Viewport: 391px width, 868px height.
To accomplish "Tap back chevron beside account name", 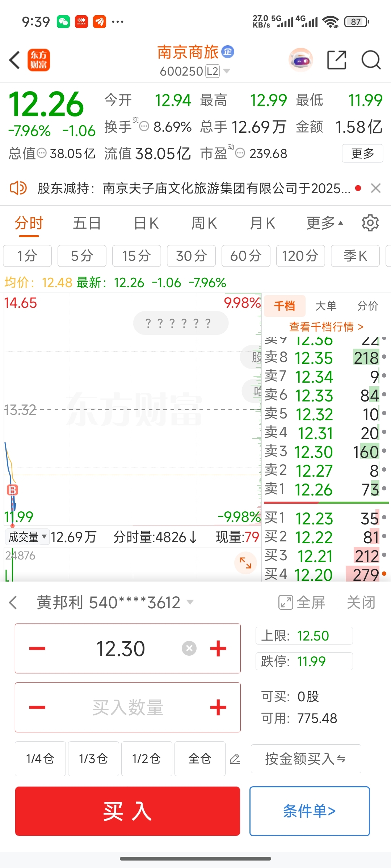I will [13, 602].
